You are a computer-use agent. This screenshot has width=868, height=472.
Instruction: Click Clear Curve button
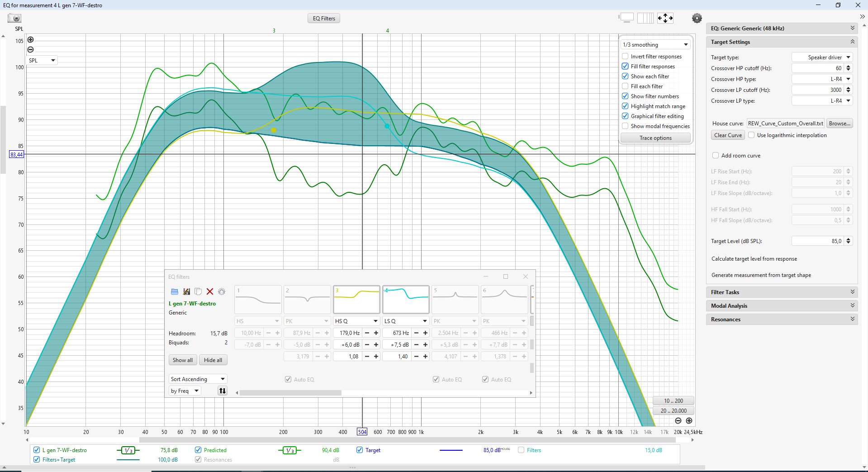[728, 135]
